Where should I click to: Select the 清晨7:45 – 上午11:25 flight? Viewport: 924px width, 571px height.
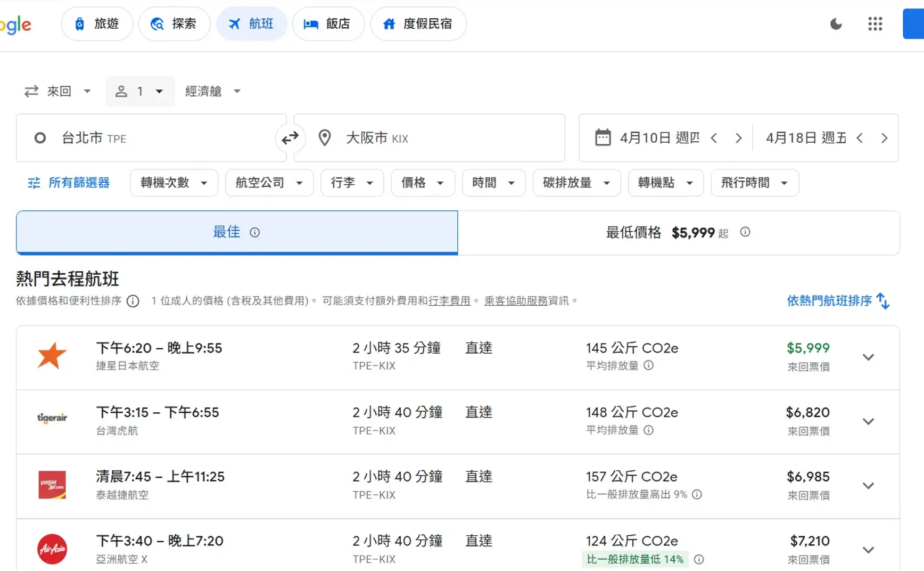point(458,486)
